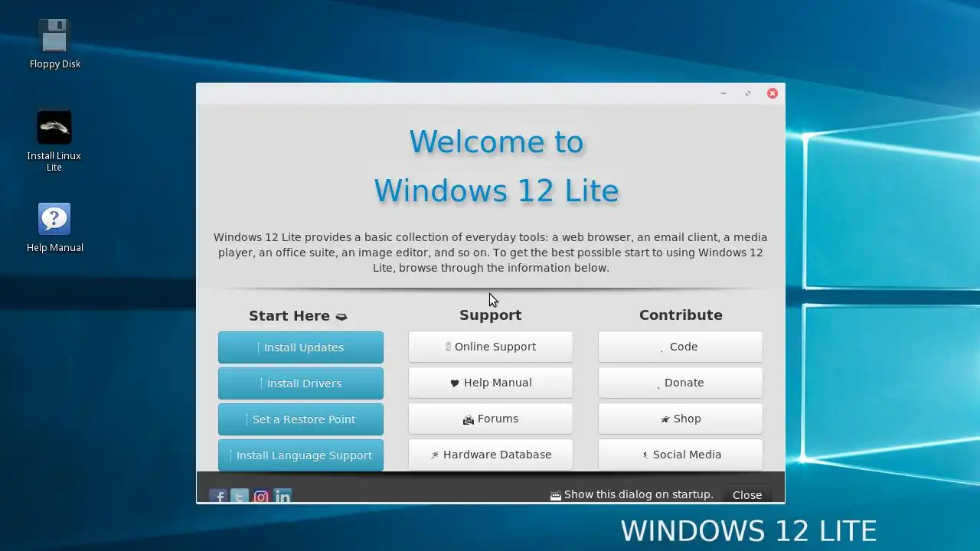
Task: Click the red window close button
Action: point(773,93)
